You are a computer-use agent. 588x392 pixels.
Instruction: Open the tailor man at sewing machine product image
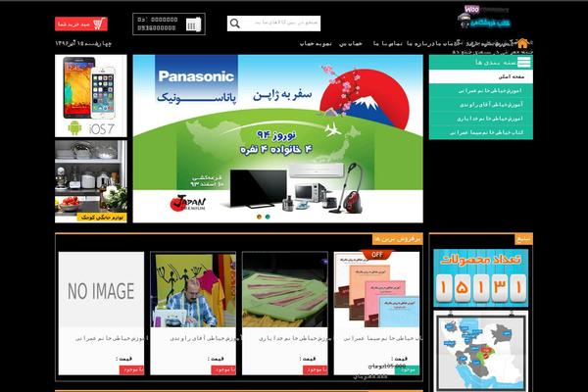[x=193, y=290]
